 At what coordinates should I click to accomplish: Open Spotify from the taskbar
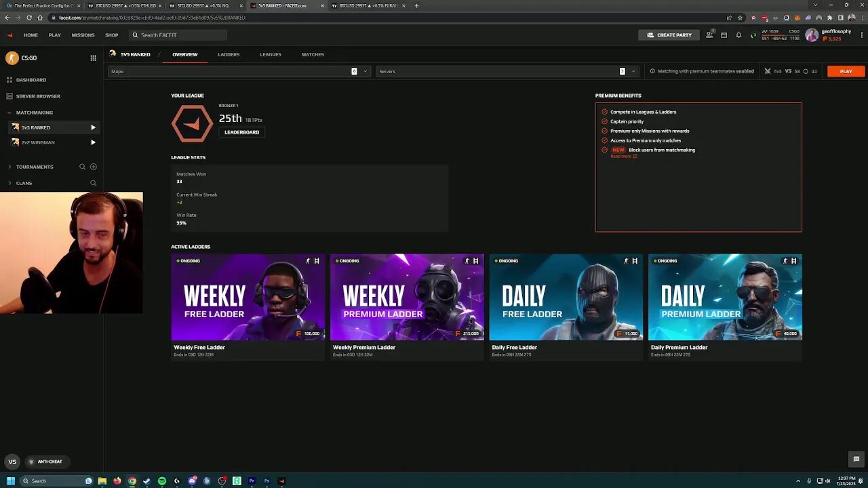coord(162,481)
